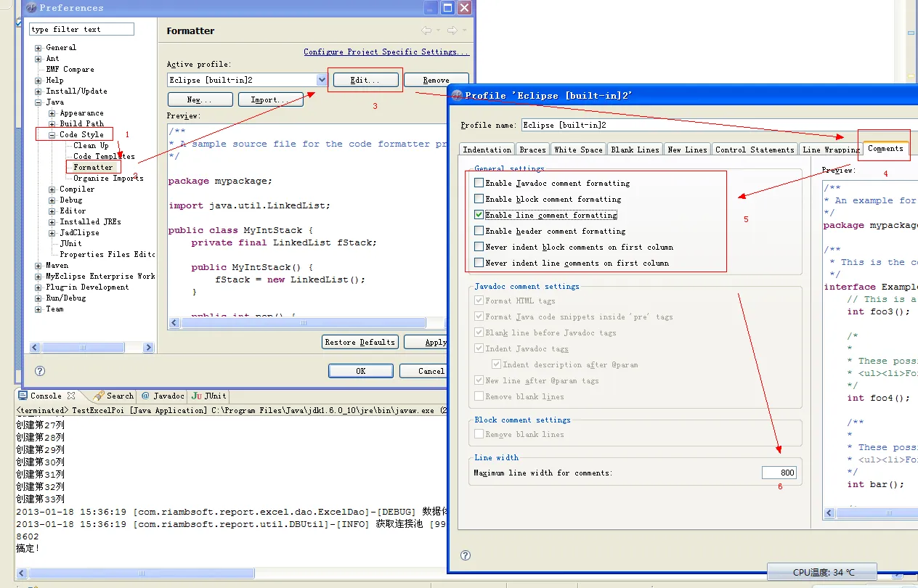918x588 pixels.
Task: Click the help icon in Profile dialog
Action: tap(466, 555)
